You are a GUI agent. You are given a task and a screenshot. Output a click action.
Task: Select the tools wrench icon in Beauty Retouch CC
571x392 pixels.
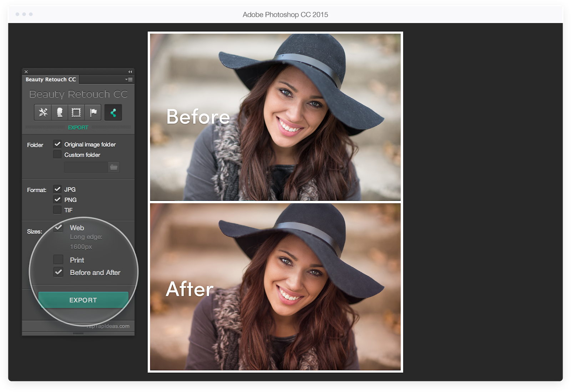click(42, 112)
